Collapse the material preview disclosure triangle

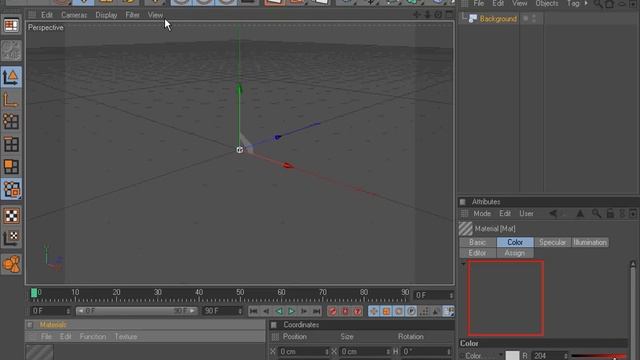(x=463, y=264)
